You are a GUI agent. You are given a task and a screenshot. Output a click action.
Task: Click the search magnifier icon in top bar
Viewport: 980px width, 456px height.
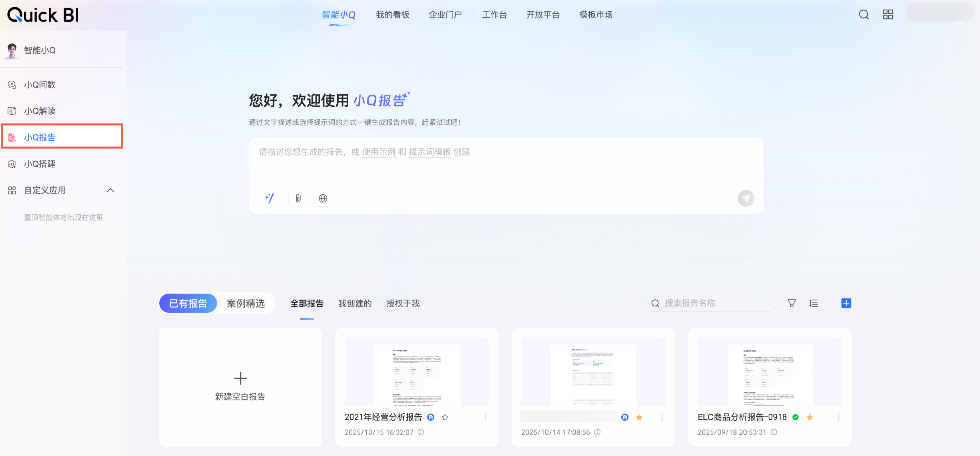tap(864, 15)
